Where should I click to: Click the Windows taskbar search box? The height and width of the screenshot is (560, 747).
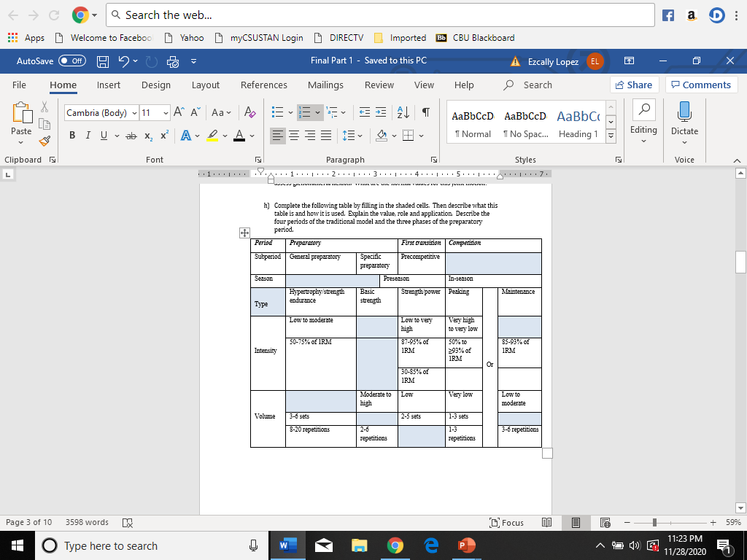click(x=152, y=545)
